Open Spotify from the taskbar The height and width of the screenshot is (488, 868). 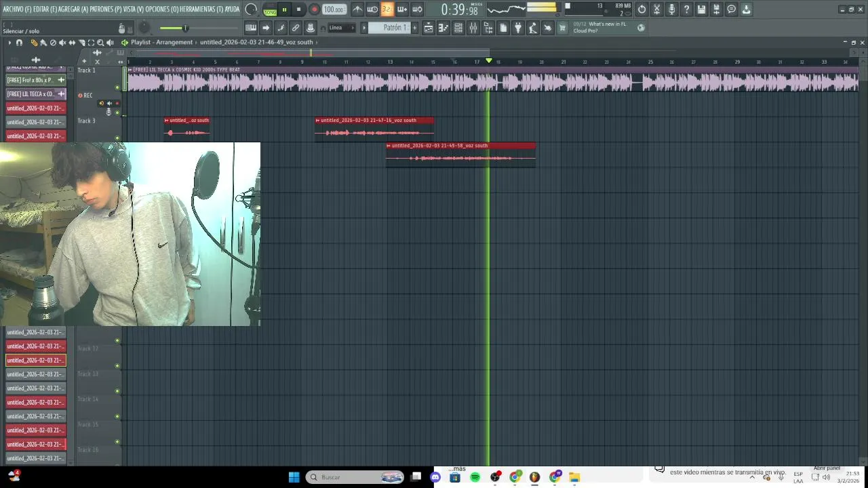(x=475, y=477)
